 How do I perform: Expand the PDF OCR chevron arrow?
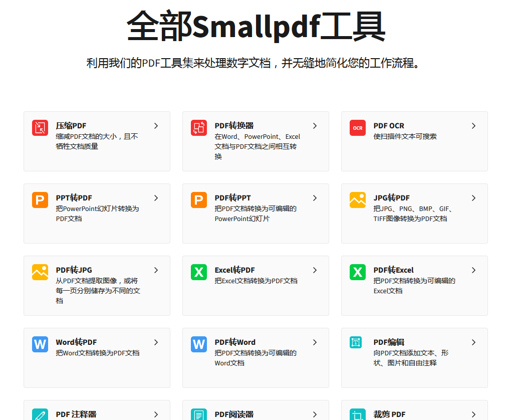pyautogui.click(x=473, y=126)
